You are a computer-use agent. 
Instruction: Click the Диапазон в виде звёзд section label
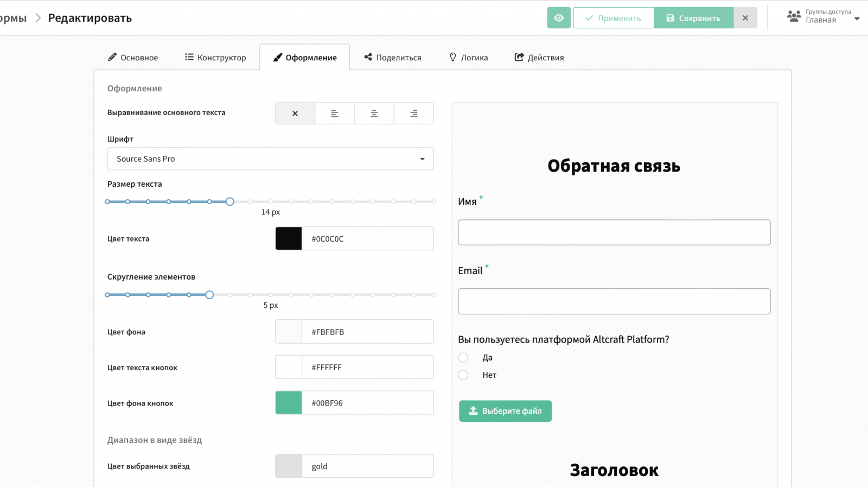155,440
